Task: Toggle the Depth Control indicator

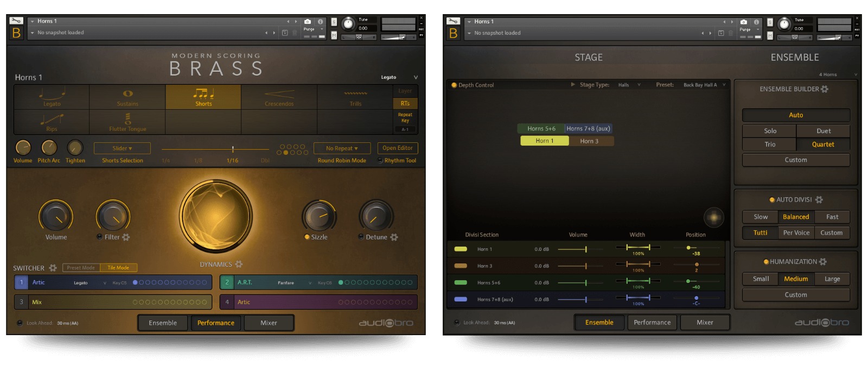Action: (x=454, y=85)
